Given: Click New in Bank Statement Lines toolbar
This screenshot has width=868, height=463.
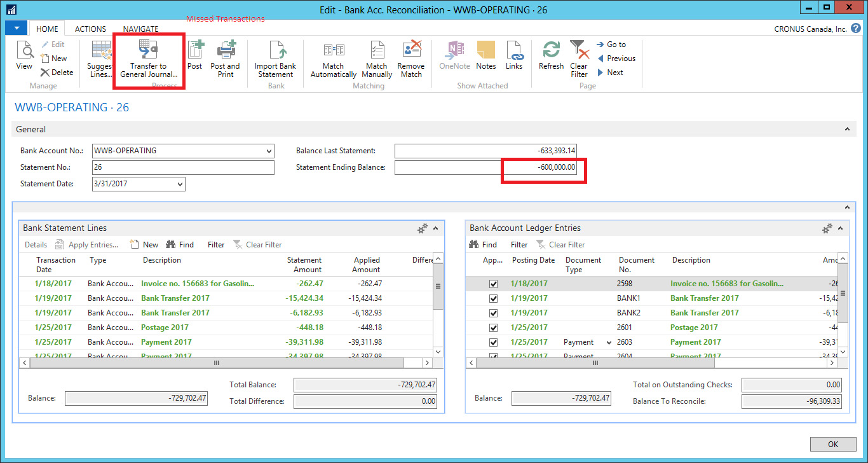Looking at the screenshot, I should coord(144,245).
